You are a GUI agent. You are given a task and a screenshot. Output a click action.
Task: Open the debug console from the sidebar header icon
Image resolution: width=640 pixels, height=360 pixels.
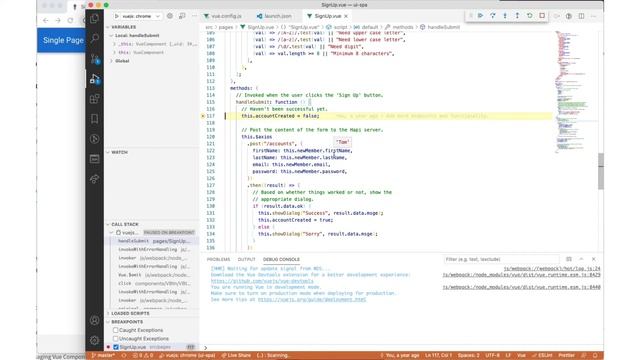click(x=182, y=16)
